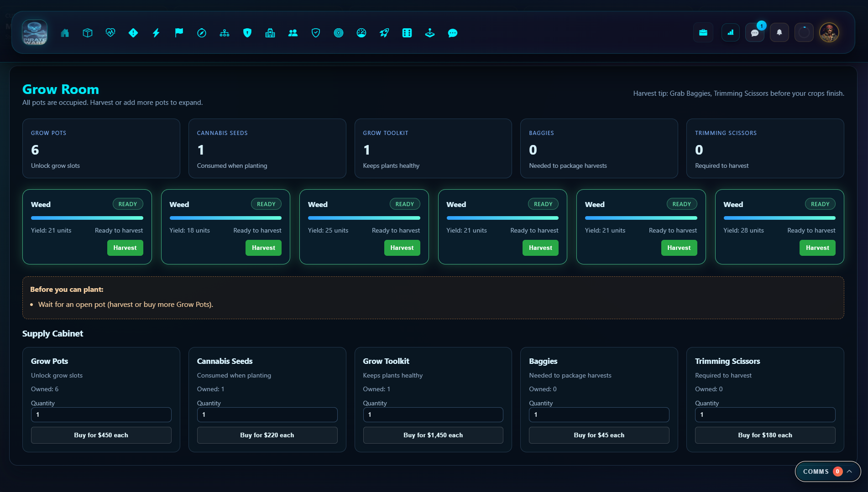Open the briefcase icon at top right
This screenshot has height=492, width=868.
pos(703,33)
